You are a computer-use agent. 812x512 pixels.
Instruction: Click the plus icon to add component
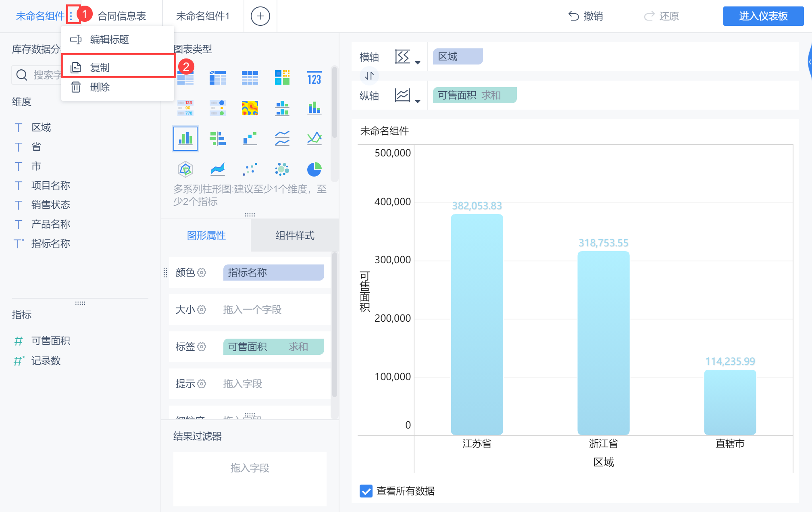tap(260, 16)
